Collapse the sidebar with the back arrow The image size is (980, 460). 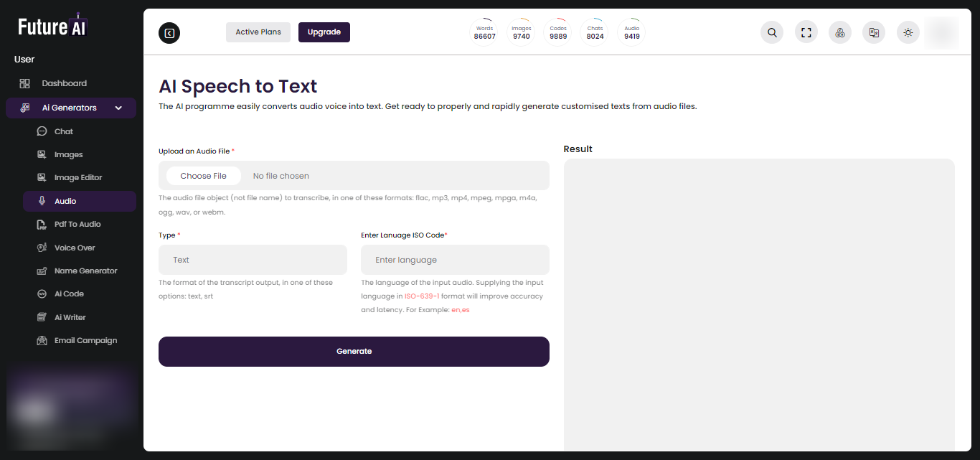coord(169,33)
